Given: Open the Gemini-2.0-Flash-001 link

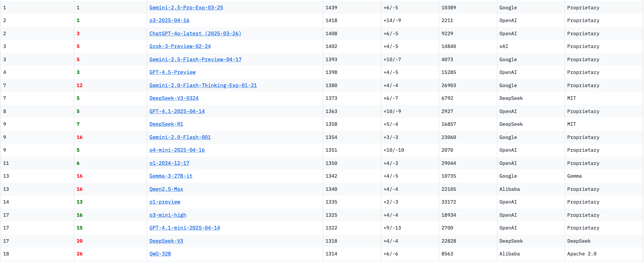Looking at the screenshot, I should pos(180,137).
